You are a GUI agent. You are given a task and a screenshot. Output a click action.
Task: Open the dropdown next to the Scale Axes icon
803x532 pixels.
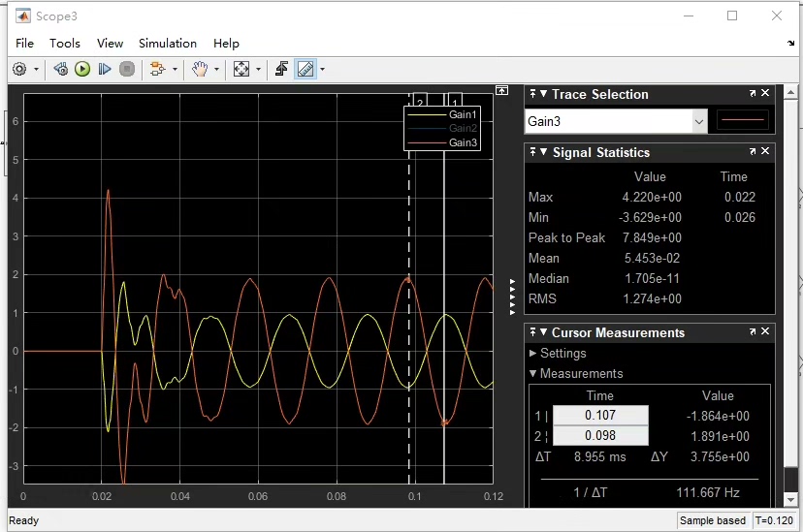(258, 69)
